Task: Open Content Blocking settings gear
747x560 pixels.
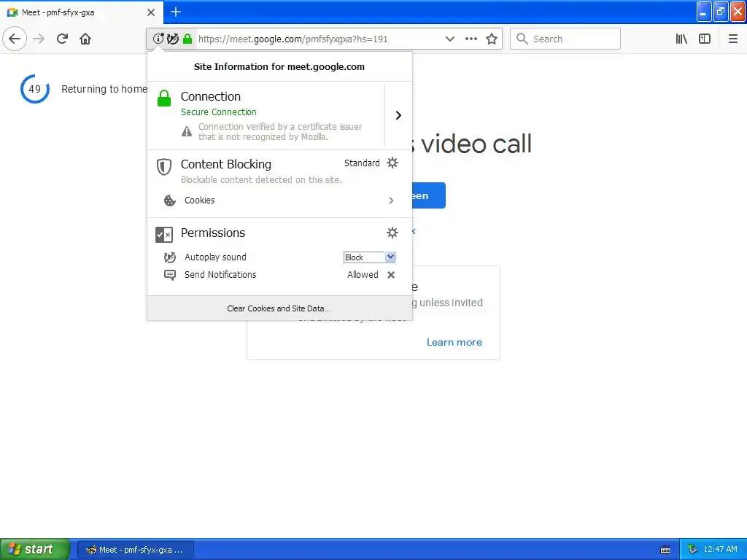Action: [392, 163]
